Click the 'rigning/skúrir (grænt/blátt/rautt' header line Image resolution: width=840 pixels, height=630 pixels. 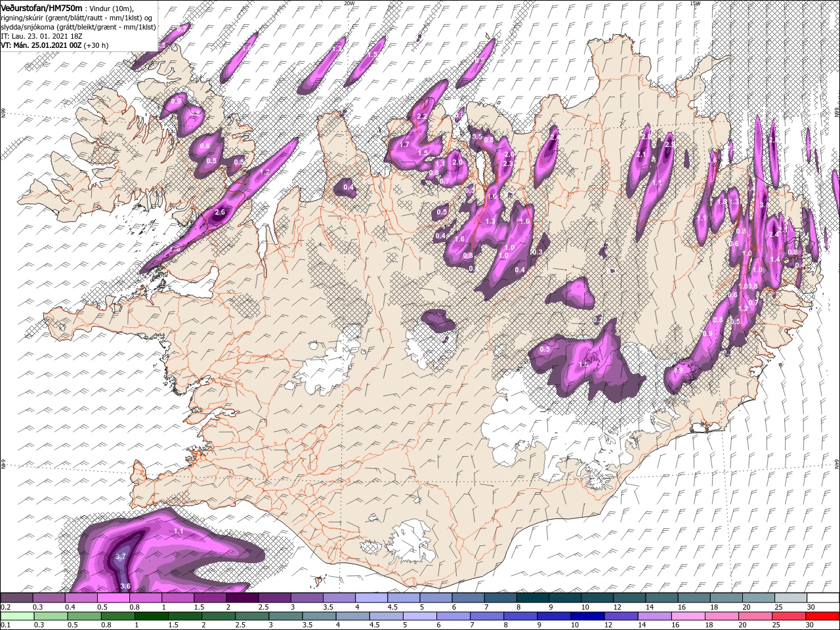[76, 18]
